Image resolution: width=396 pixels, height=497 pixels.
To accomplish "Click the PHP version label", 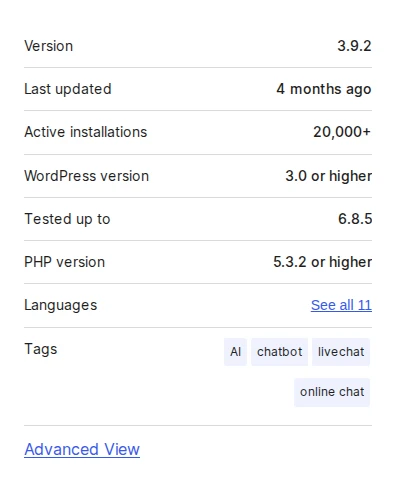I will [65, 262].
